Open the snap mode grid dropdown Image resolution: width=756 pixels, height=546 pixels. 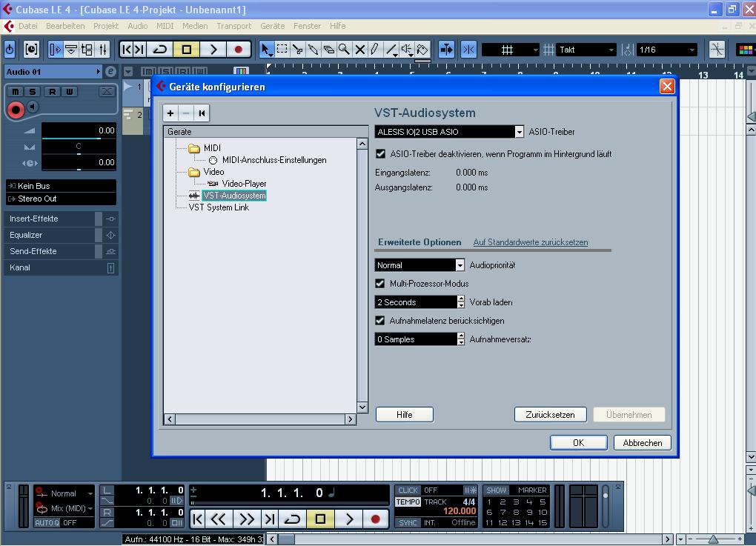(510, 50)
